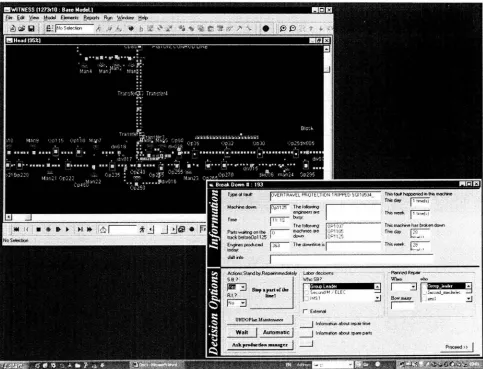The width and height of the screenshot is (483, 369).
Task: Tick the Second checkbox in Planned Repair who list
Action: click(424, 292)
